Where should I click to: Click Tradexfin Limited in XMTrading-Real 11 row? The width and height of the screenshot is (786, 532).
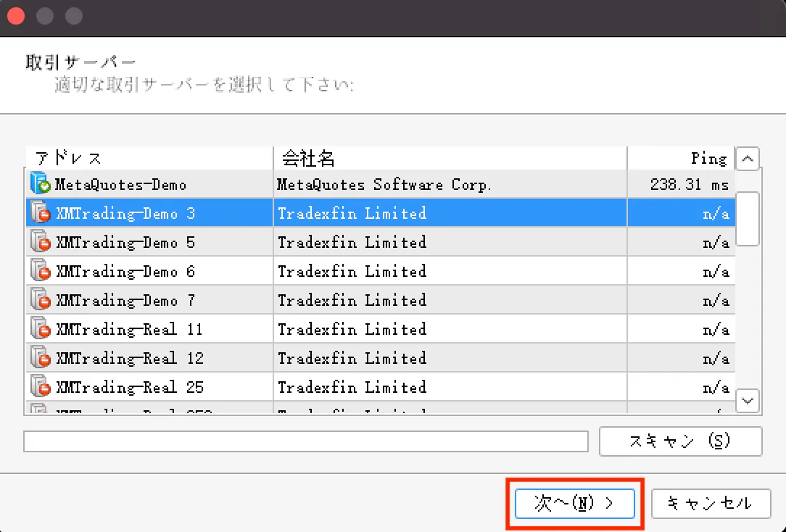[x=352, y=330]
